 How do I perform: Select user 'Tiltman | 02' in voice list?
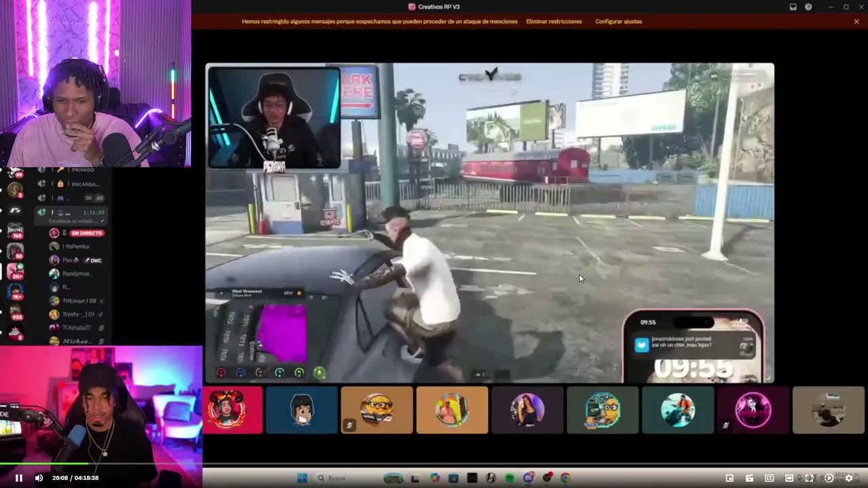pyautogui.click(x=77, y=301)
